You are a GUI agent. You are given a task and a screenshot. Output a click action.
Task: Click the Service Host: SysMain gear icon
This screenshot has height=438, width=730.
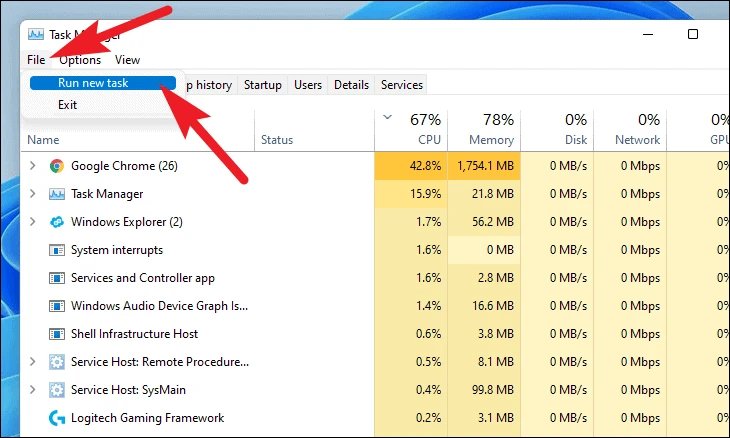tap(57, 390)
